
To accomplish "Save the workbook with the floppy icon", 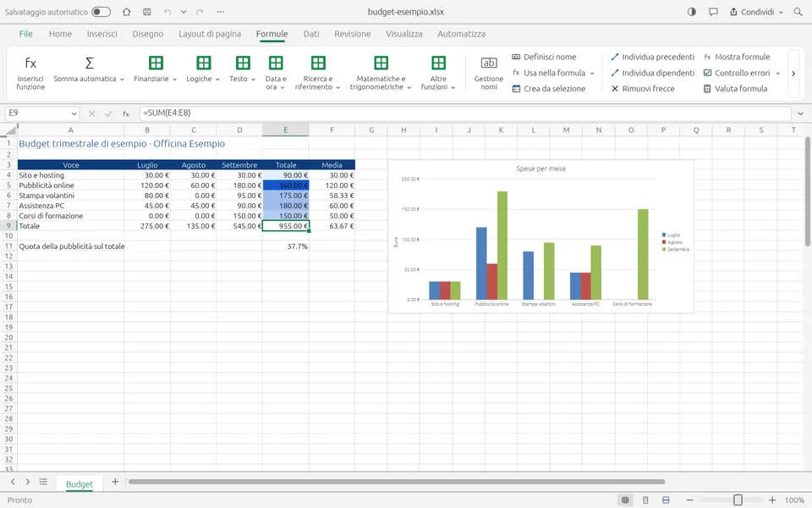I will (x=147, y=11).
